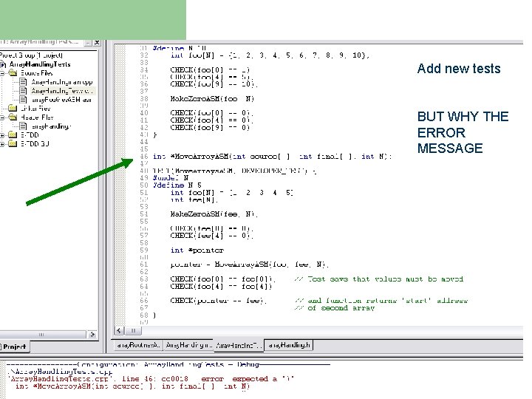The height and width of the screenshot is (399, 532).
Task: Click the ArrayHandling_main.cpp file icon
Action: [x=23, y=82]
